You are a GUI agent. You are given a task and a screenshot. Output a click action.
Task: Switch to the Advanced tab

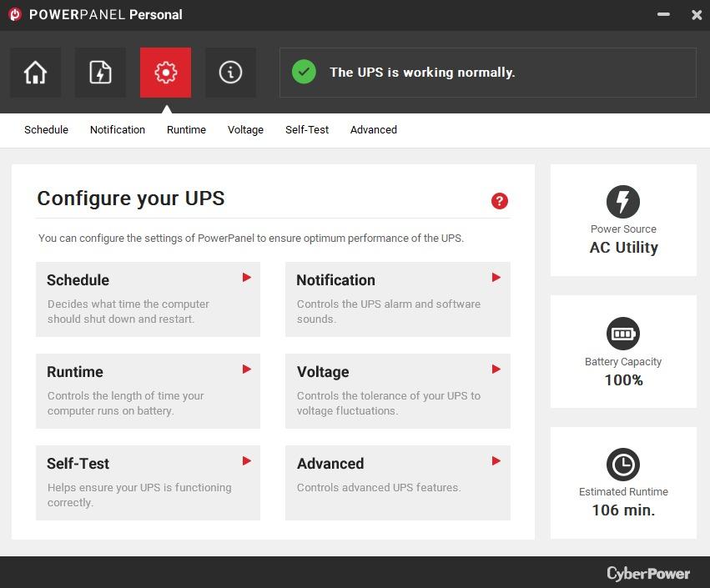(x=374, y=130)
